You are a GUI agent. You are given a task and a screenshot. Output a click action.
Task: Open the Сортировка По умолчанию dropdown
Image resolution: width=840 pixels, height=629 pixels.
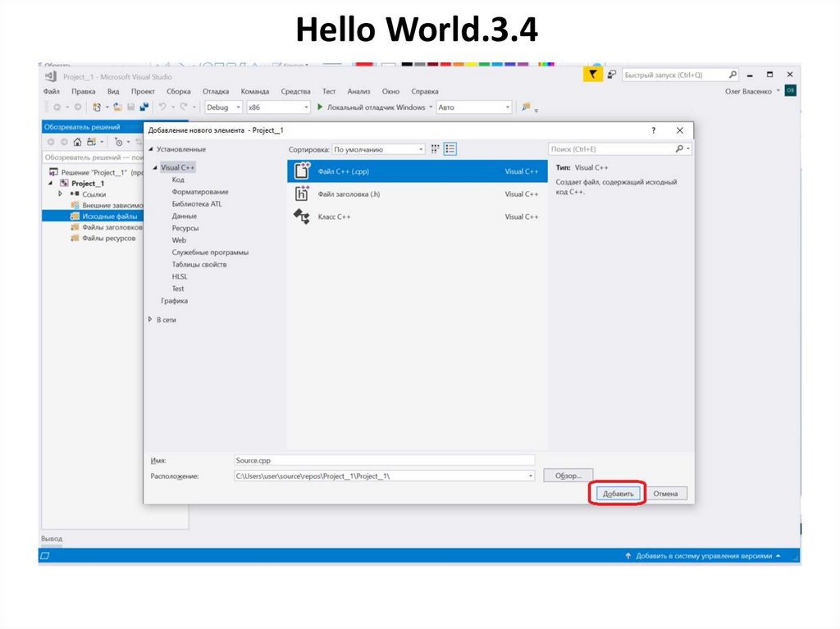[x=378, y=149]
